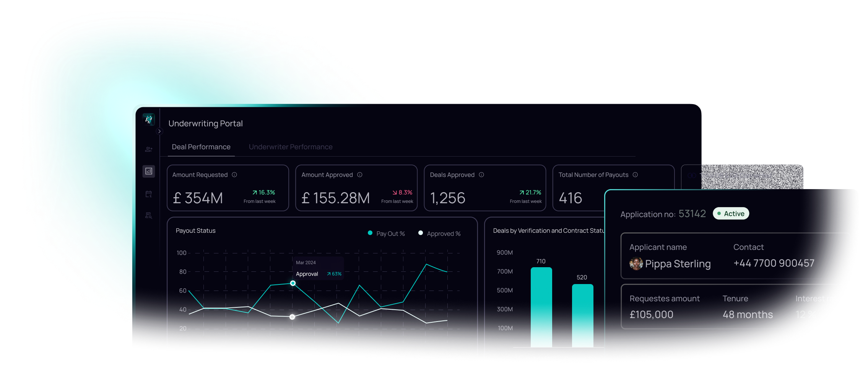Open the document search sidebar icon
Screen dimensions: 868x392
(x=149, y=216)
